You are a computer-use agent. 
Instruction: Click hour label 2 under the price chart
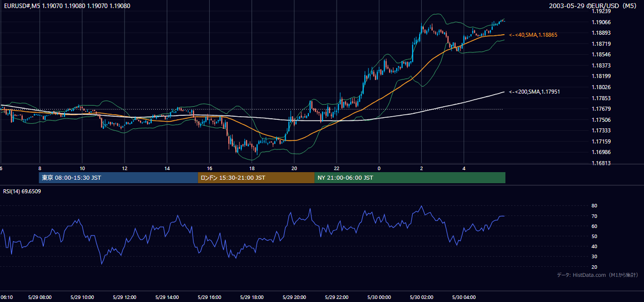422,169
